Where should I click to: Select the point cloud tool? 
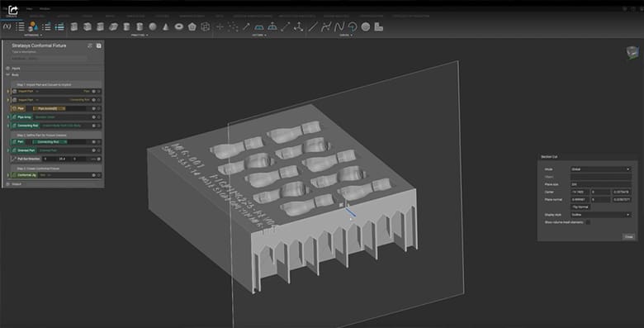[233, 26]
